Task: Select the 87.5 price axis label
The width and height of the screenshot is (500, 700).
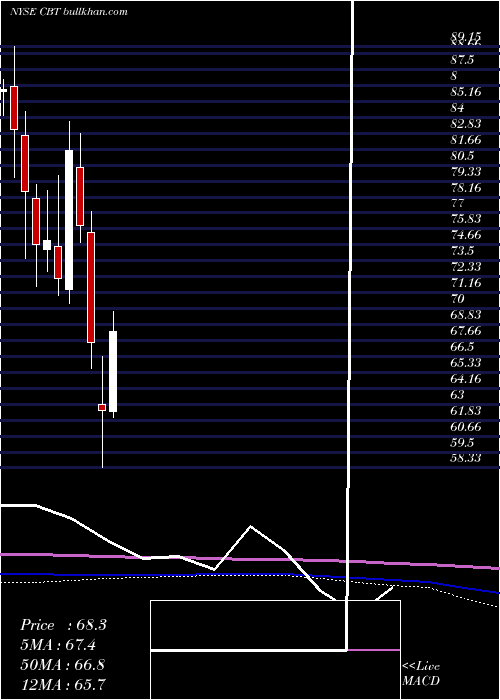Action: tap(462, 60)
